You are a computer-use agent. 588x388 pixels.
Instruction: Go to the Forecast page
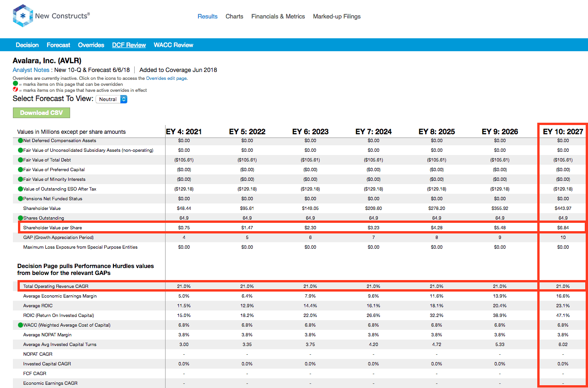(58, 45)
